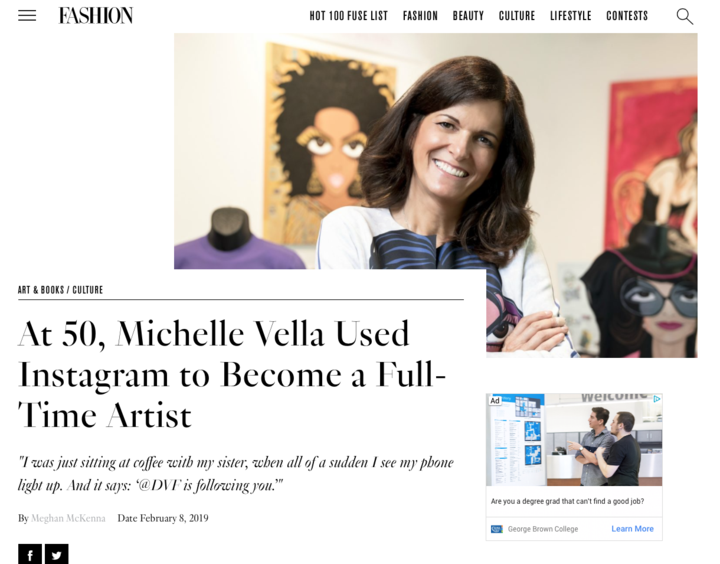Image resolution: width=720 pixels, height=564 pixels.
Task: Go to FASHION logo homepage
Action: (x=96, y=16)
